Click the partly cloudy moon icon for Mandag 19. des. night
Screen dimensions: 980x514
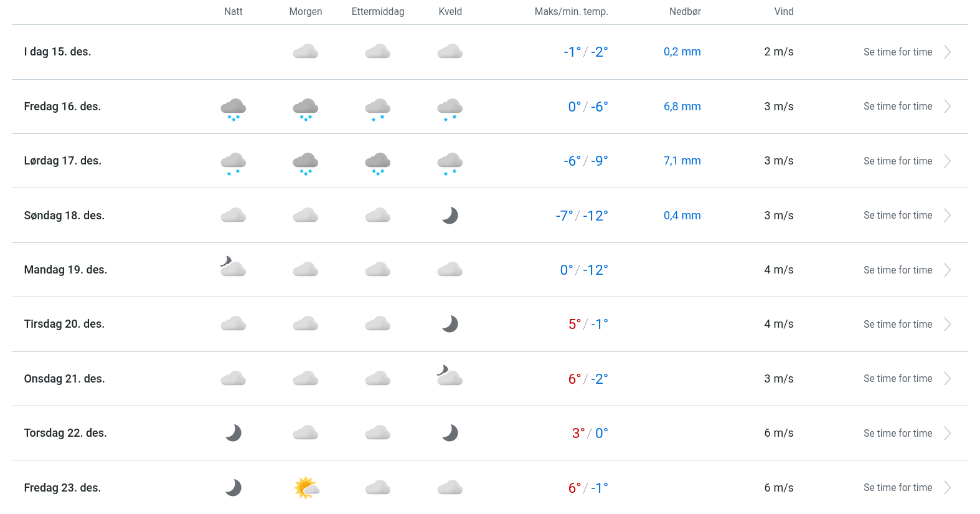233,267
